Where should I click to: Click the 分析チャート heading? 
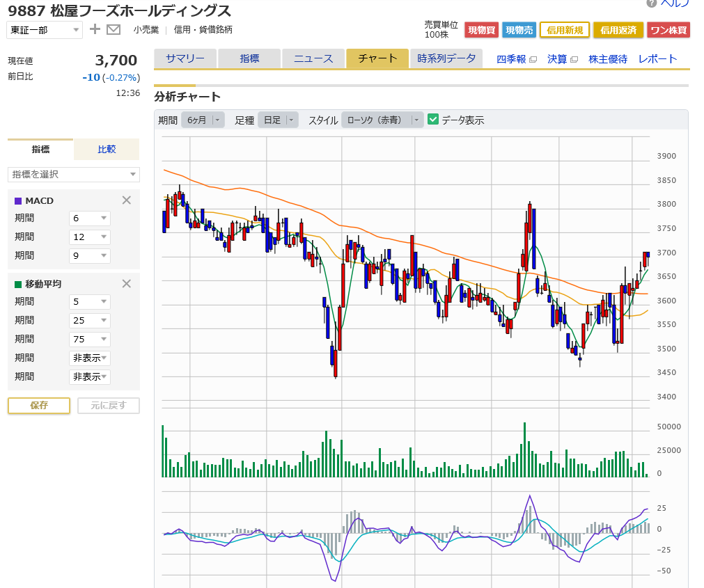tap(187, 97)
